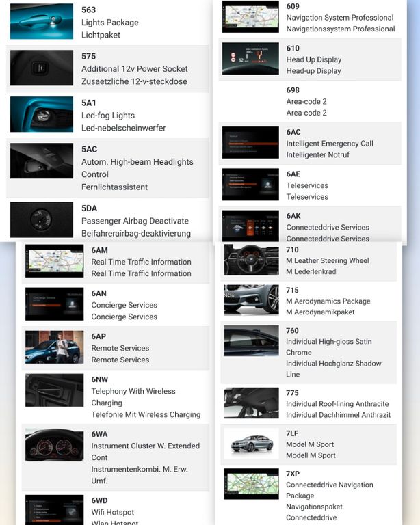Select 'Intelligent Emergency Call' text
This screenshot has height=525, width=420.
coord(330,144)
